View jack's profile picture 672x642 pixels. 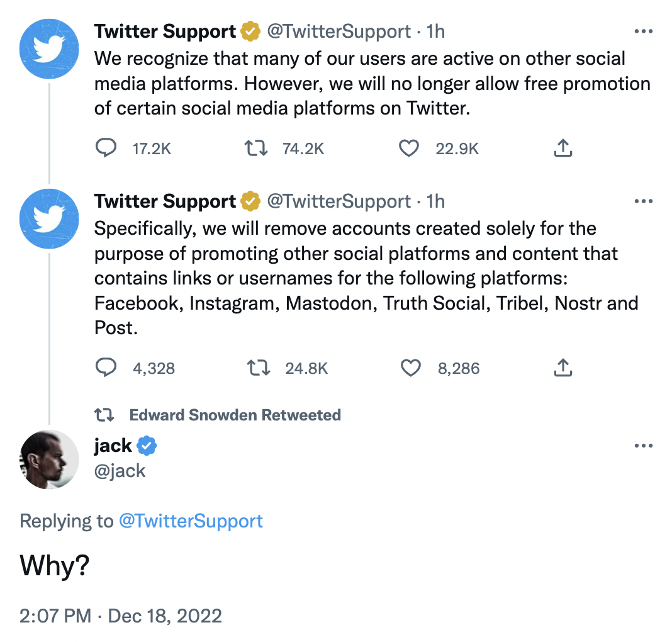(49, 459)
